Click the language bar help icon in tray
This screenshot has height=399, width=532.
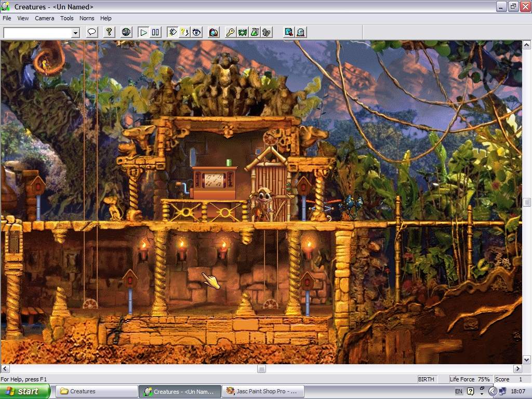tap(471, 392)
